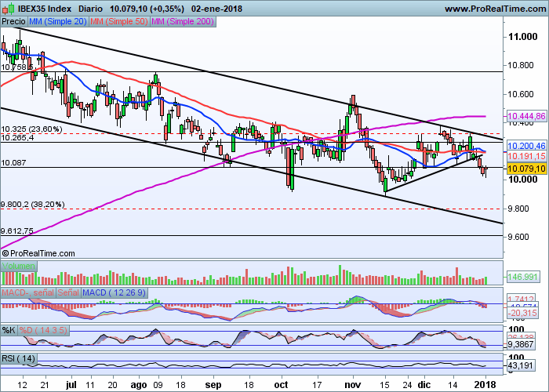Click the IBEX35 Index title text

pos(45,9)
